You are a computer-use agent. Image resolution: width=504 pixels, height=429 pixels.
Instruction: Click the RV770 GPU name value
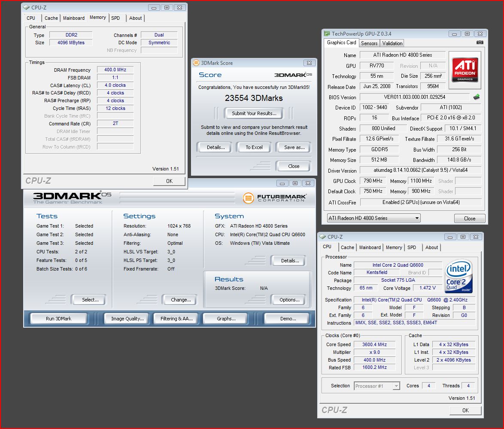377,66
